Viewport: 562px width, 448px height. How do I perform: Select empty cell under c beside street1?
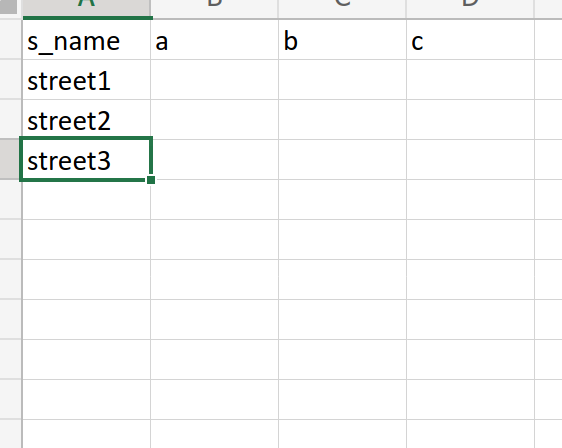(x=470, y=80)
